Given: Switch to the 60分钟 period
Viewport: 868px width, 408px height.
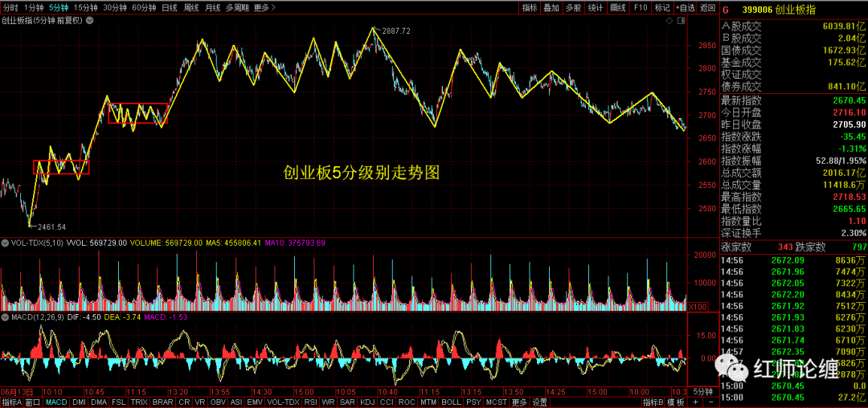Looking at the screenshot, I should tap(143, 7).
